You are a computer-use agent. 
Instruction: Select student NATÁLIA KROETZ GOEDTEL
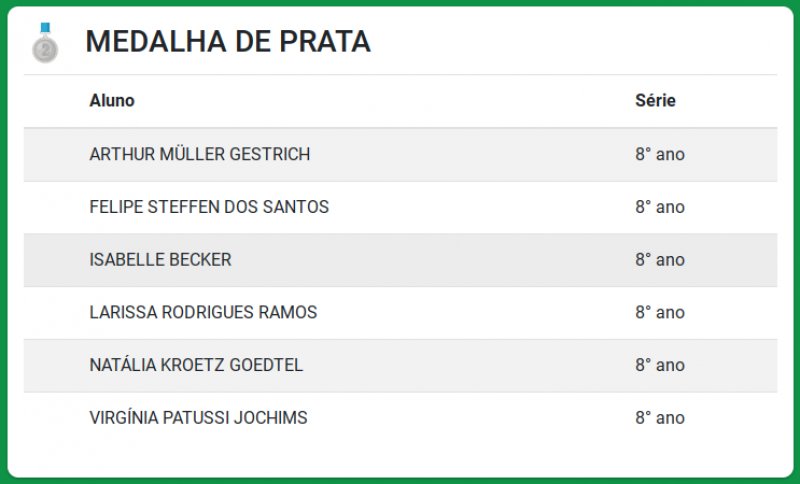(196, 365)
